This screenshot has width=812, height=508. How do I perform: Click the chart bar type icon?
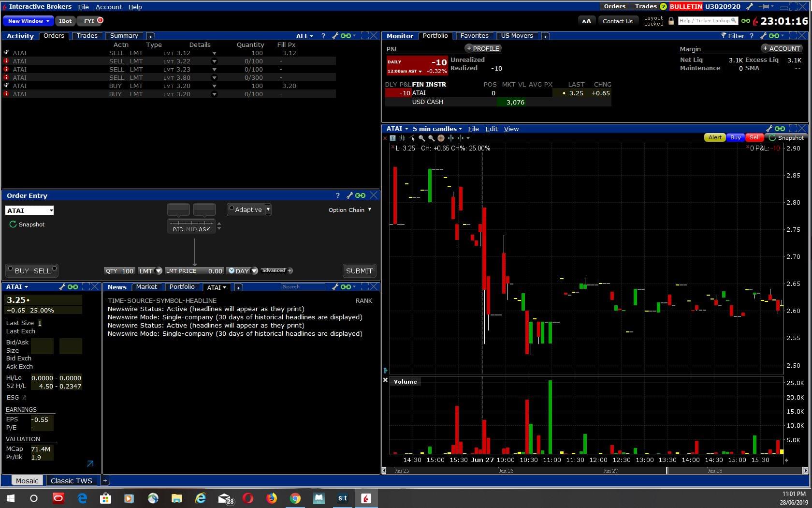coord(402,138)
